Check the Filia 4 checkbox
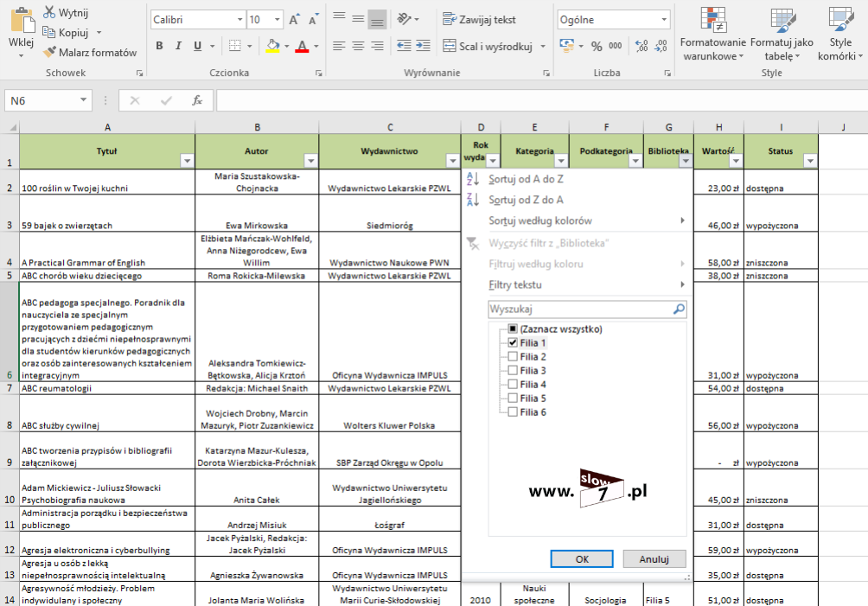The width and height of the screenshot is (868, 606). coord(513,384)
